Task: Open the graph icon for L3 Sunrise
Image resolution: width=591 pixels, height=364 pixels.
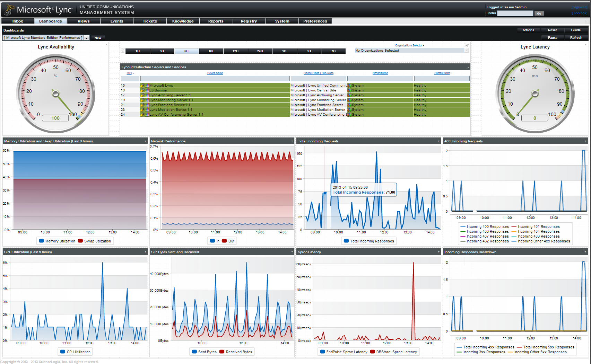Action: [147, 90]
